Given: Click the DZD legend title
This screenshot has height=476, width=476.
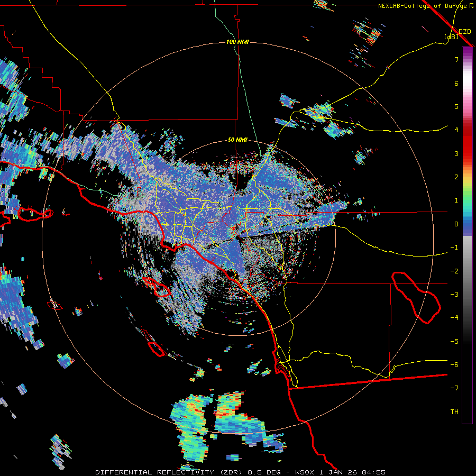Looking at the screenshot, I should [465, 32].
